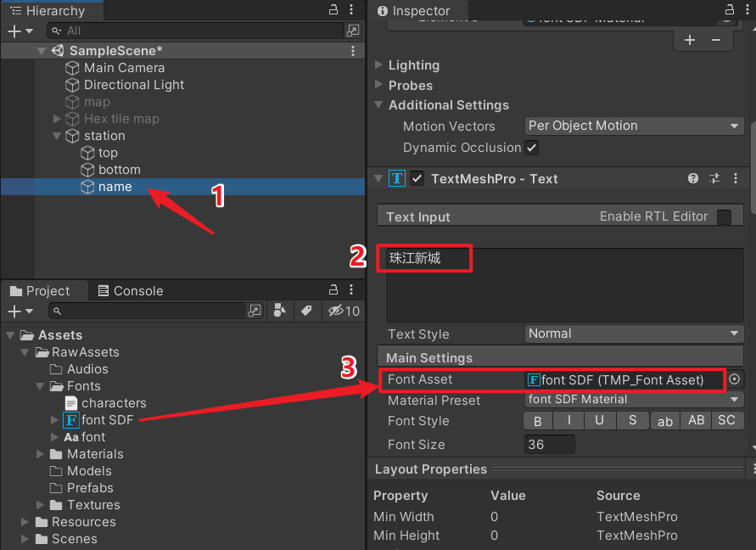
Task: Click the Hierarchy tab
Action: coord(48,11)
